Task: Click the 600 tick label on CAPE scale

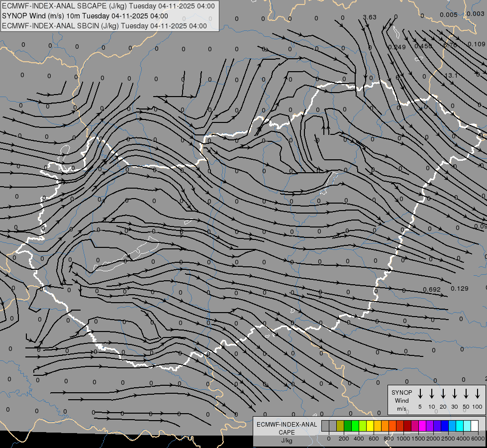Action: pyautogui.click(x=374, y=439)
